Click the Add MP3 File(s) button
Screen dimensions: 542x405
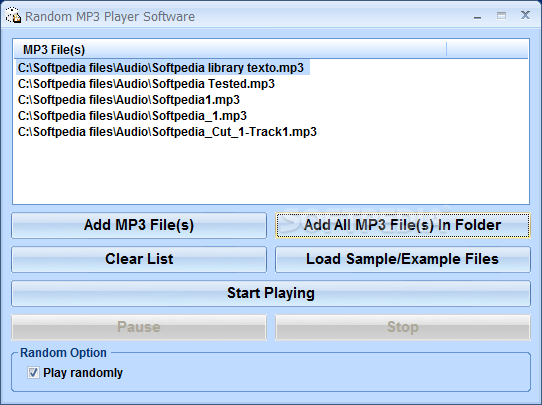click(139, 225)
